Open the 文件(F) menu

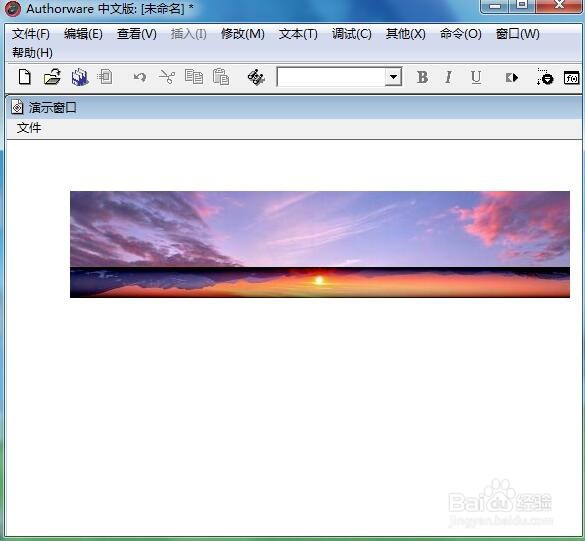tap(31, 34)
